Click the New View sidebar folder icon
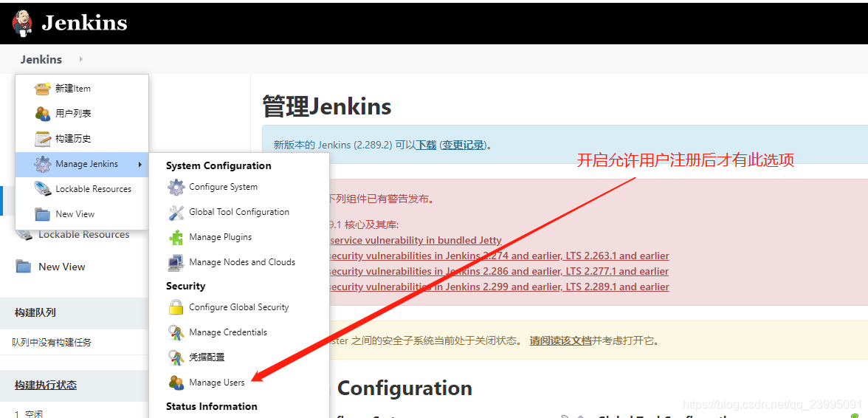Viewport: 868px width, 418px height. coord(24,267)
